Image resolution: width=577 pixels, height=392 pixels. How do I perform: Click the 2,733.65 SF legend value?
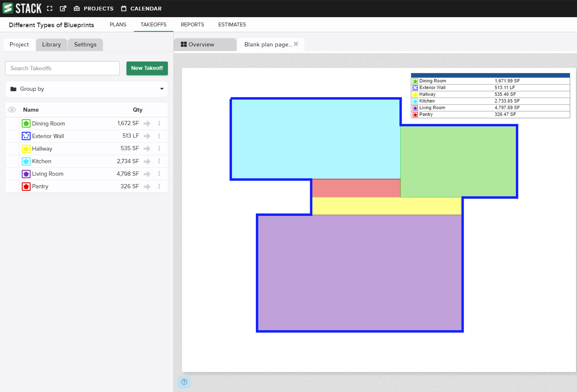[x=507, y=101]
